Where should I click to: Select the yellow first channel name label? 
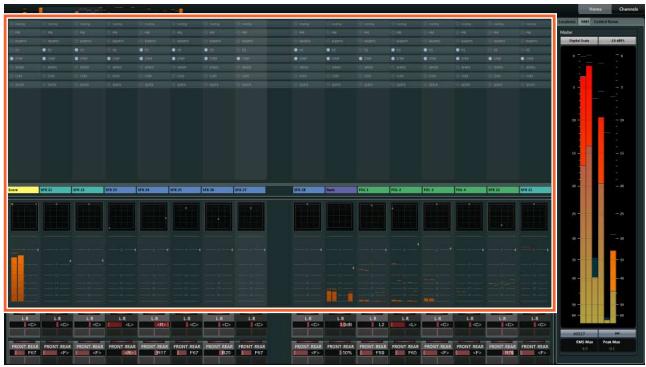[x=23, y=190]
